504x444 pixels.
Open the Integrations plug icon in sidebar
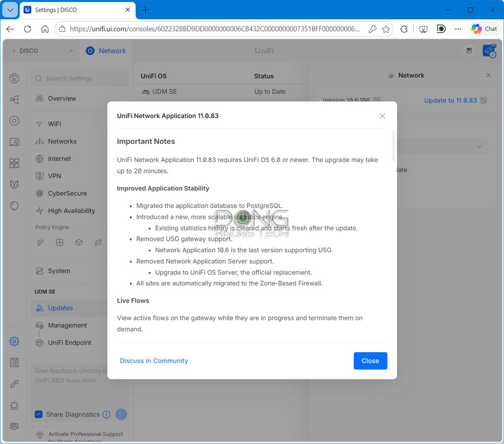pos(14,384)
